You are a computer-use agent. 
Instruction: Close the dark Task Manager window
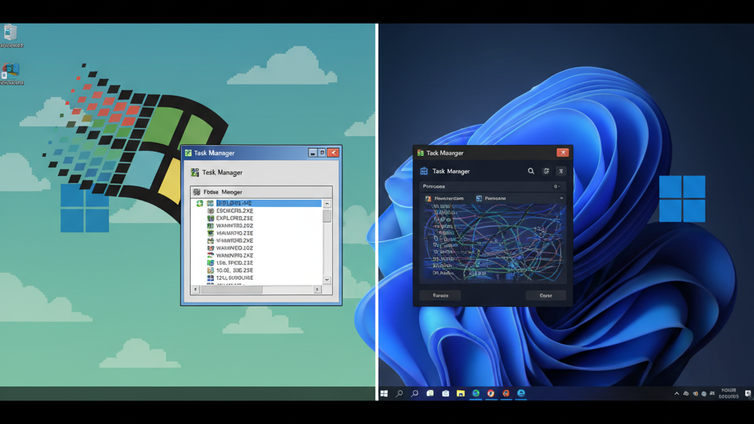click(563, 153)
